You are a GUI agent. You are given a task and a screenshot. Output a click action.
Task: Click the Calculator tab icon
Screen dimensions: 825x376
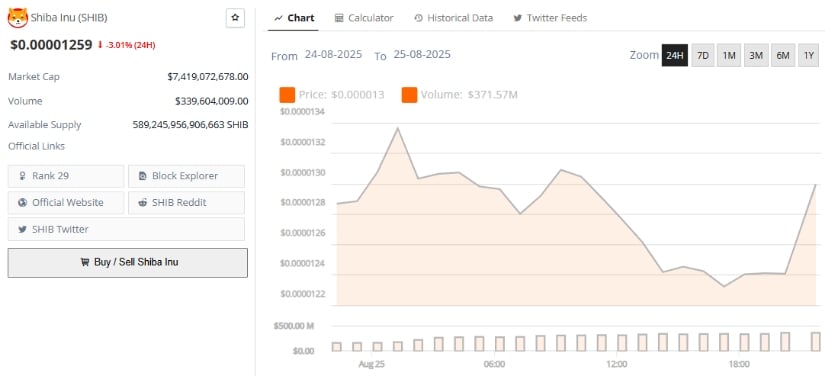pyautogui.click(x=339, y=18)
